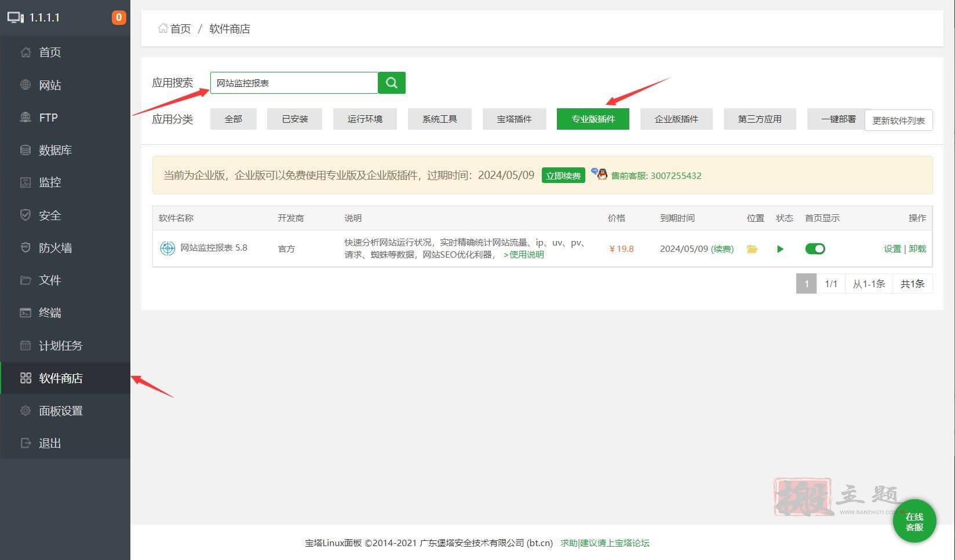
Task: Select the 企业版插件 category tab
Action: [x=676, y=119]
